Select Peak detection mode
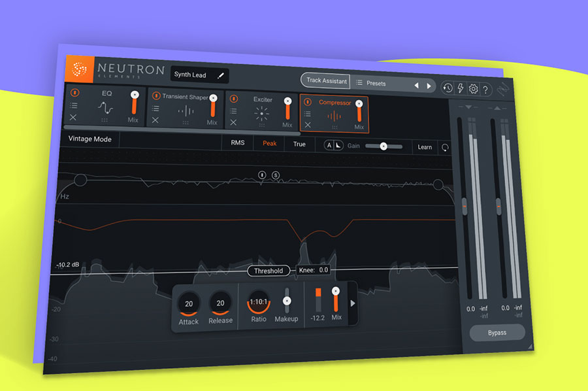Viewport: 588px width, 391px height. 269,143
